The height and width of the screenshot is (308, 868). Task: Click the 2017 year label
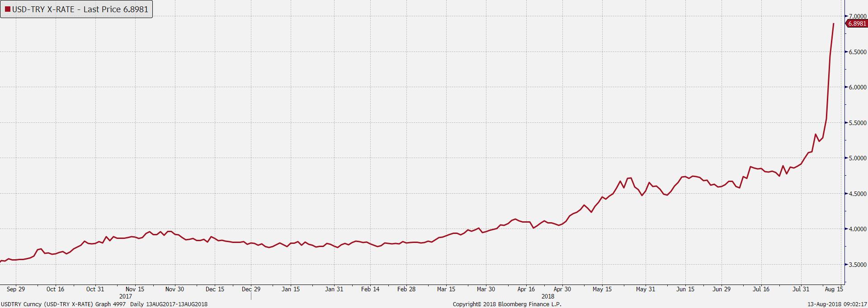(126, 296)
